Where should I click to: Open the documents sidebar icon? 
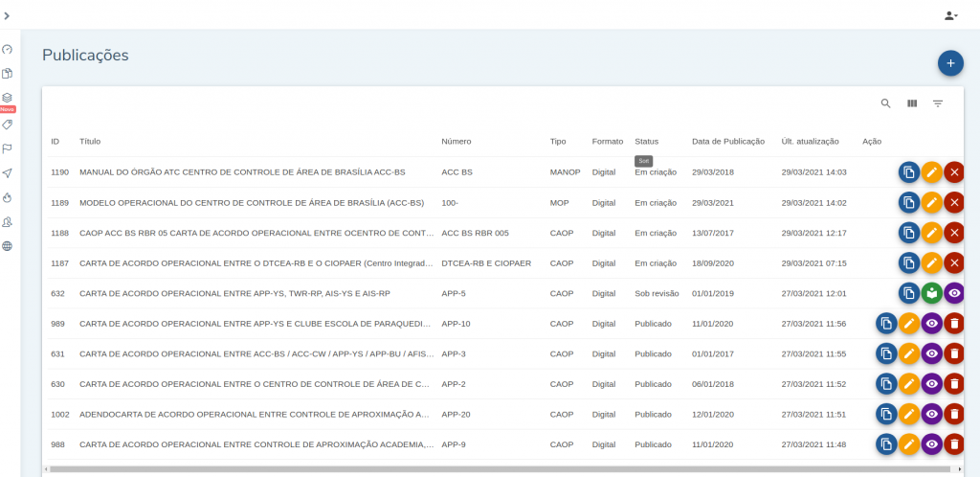[x=7, y=74]
